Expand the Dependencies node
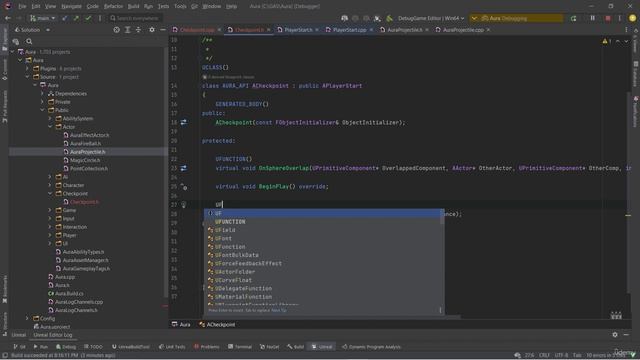The height and width of the screenshot is (360, 640). [x=42, y=93]
